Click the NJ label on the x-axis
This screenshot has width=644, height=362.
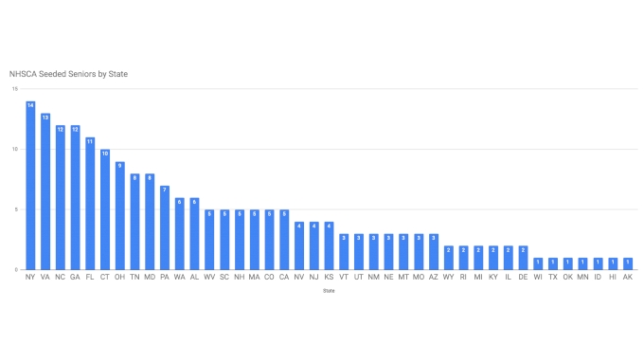click(x=313, y=277)
